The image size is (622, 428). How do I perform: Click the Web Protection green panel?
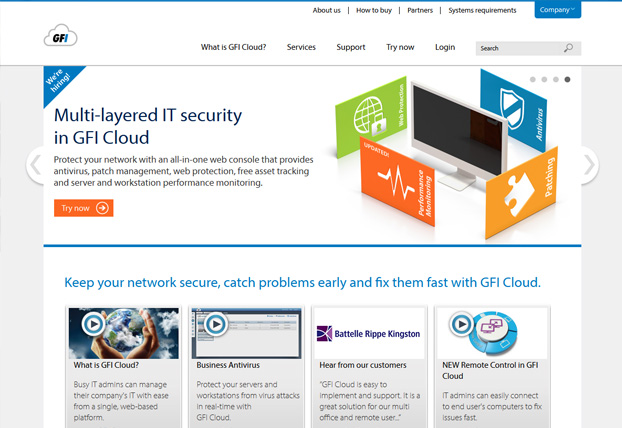[370, 117]
